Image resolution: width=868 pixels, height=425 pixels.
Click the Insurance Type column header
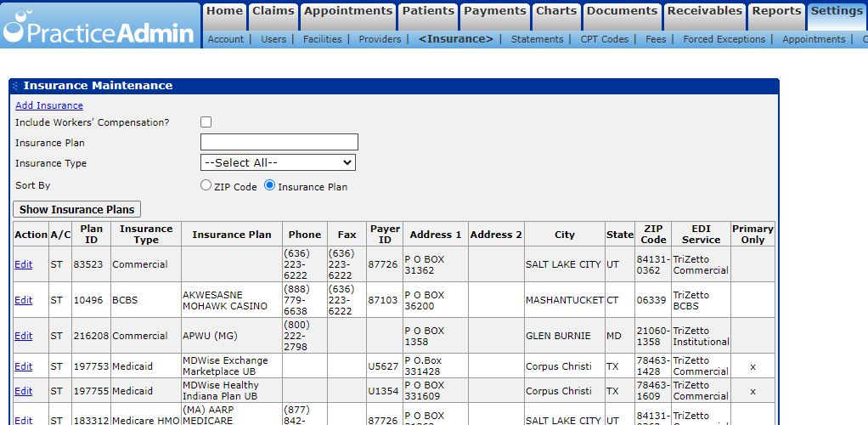pyautogui.click(x=146, y=235)
